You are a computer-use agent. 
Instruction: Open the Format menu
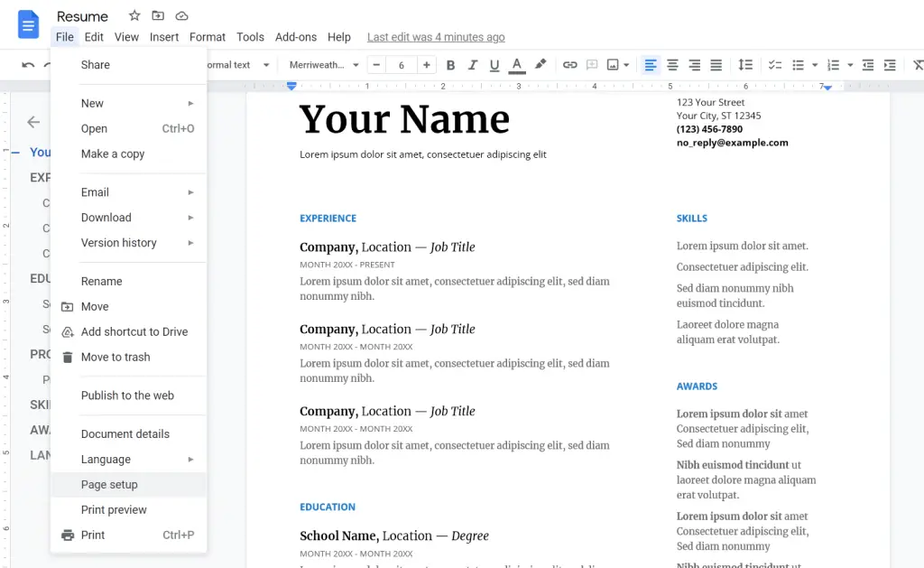(208, 37)
